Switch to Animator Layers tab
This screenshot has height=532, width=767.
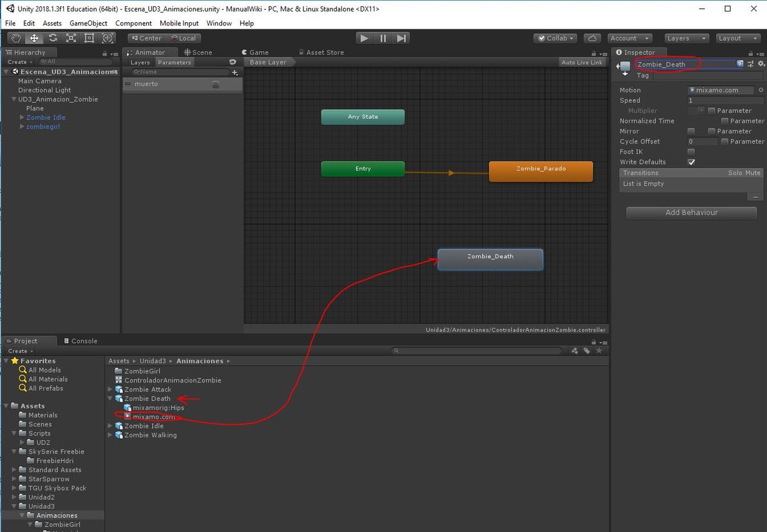pos(140,63)
